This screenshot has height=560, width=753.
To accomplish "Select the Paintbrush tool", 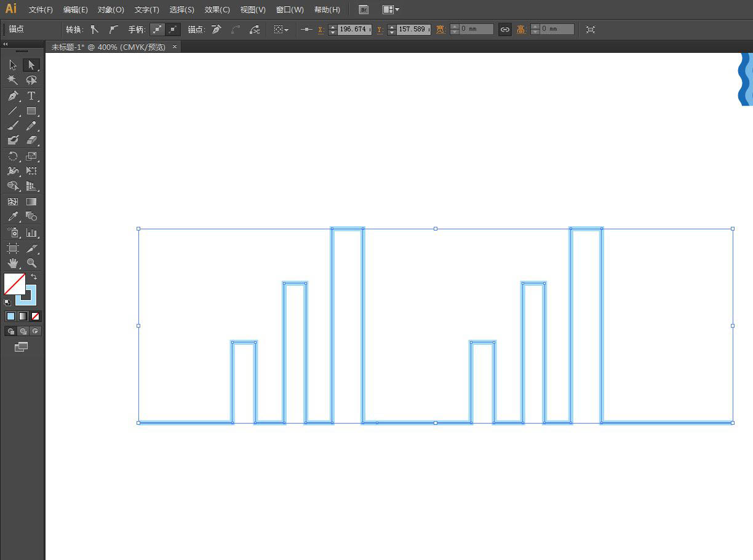I will (x=13, y=126).
